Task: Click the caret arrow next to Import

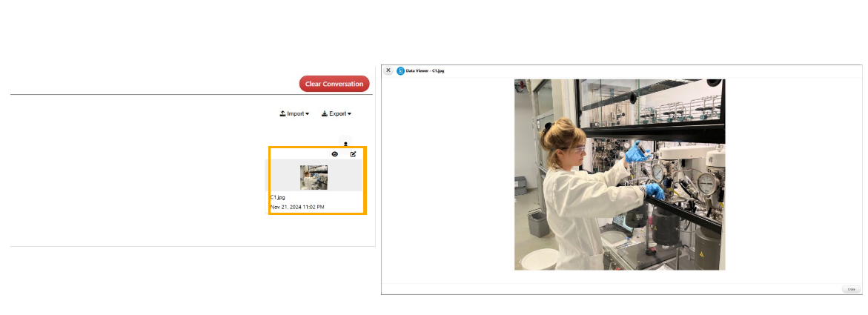Action: pyautogui.click(x=307, y=114)
